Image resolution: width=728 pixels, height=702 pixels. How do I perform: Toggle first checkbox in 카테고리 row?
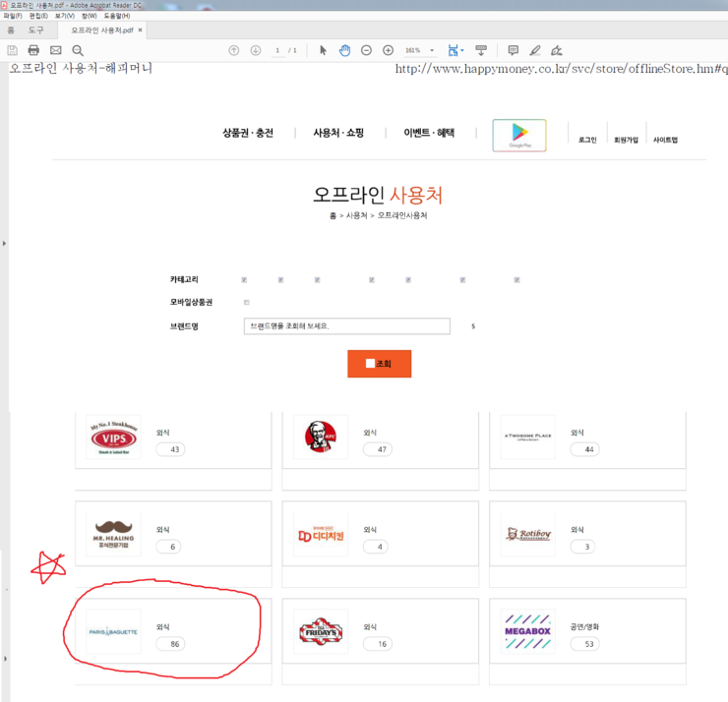(244, 280)
